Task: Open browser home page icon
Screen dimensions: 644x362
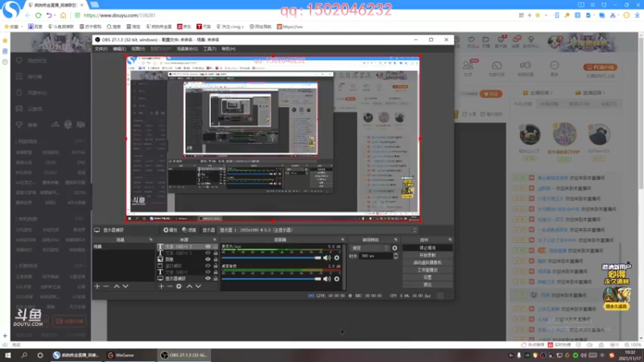Action: 63,15
